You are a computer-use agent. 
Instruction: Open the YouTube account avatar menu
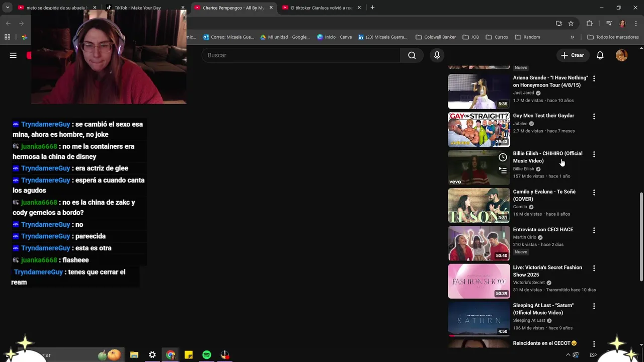point(621,55)
